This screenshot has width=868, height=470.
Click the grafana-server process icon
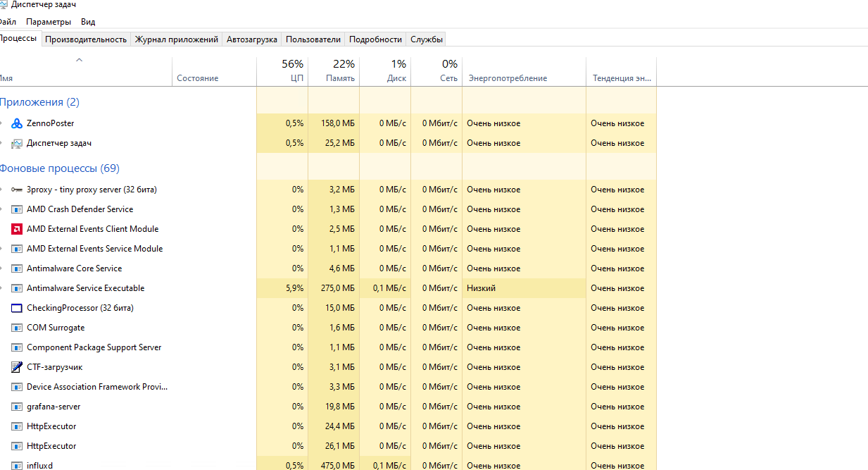[x=17, y=407]
